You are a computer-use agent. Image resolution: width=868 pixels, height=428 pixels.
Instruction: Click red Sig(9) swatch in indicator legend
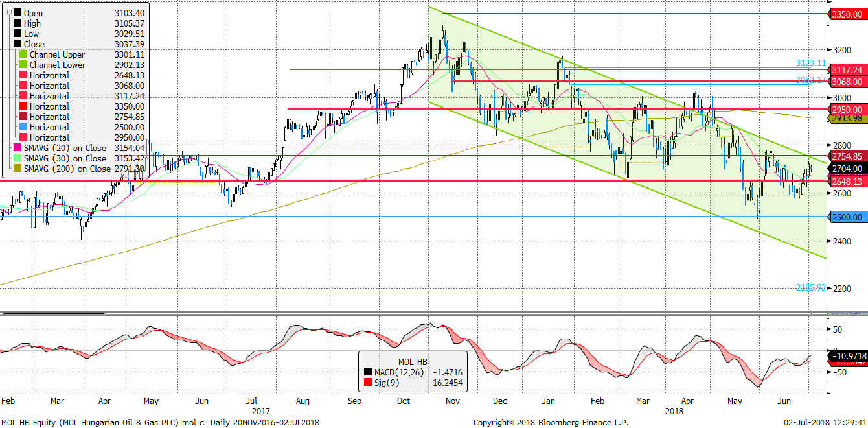pyautogui.click(x=368, y=383)
